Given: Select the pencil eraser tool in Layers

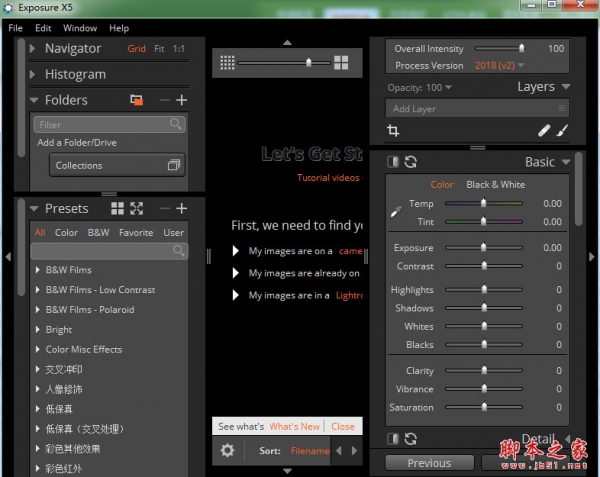Looking at the screenshot, I should point(544,130).
